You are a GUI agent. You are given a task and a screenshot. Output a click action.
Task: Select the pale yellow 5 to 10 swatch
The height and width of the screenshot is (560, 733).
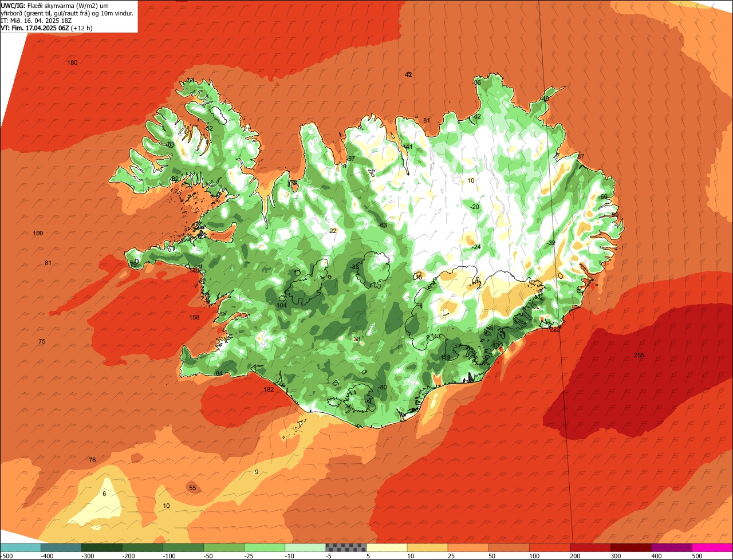click(x=387, y=547)
